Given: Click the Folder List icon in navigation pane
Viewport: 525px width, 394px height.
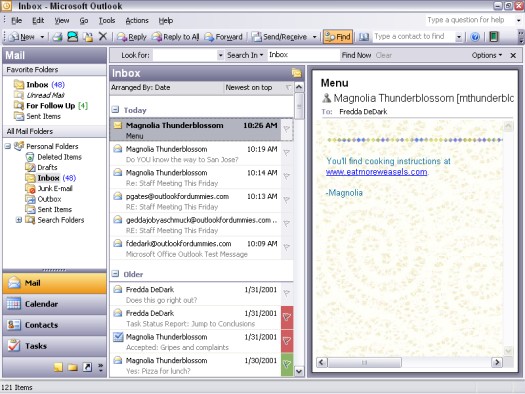Looking at the screenshot, I should click(x=73, y=368).
